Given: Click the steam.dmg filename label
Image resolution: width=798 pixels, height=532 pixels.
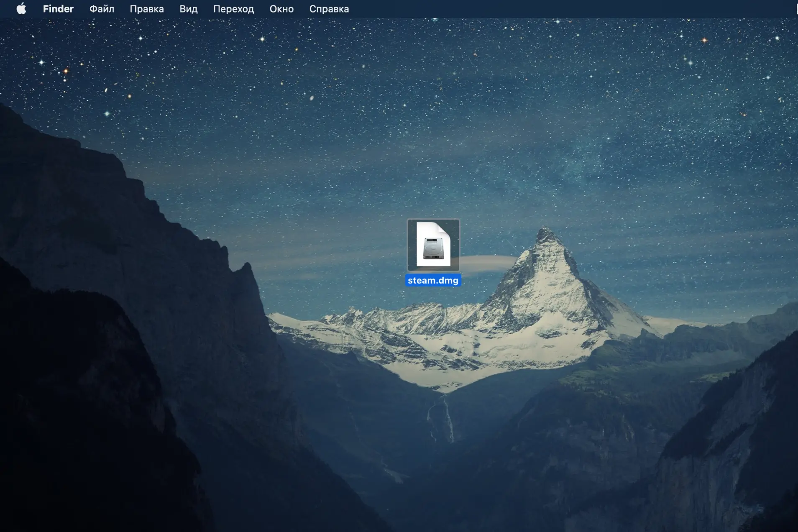Looking at the screenshot, I should click(x=433, y=280).
